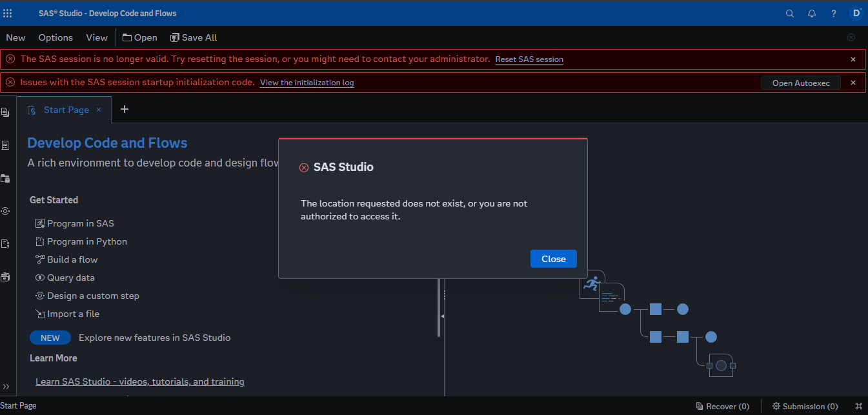The width and height of the screenshot is (868, 415).
Task: Open search from the title bar
Action: pos(790,13)
